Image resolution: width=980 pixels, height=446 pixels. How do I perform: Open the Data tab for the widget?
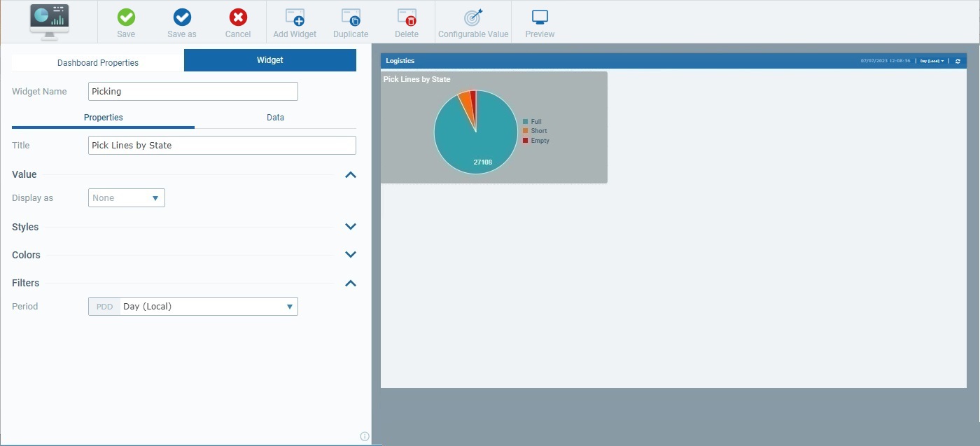coord(275,117)
